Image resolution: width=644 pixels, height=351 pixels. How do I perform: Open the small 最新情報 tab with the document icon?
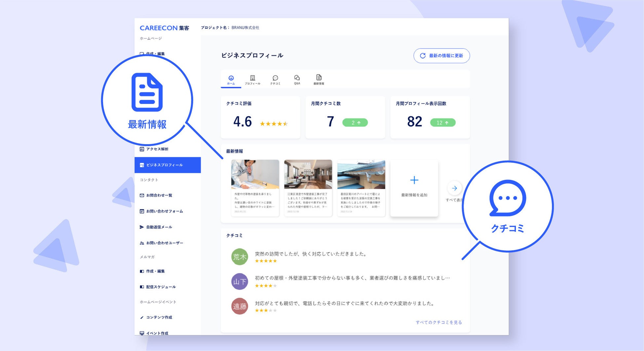click(319, 80)
